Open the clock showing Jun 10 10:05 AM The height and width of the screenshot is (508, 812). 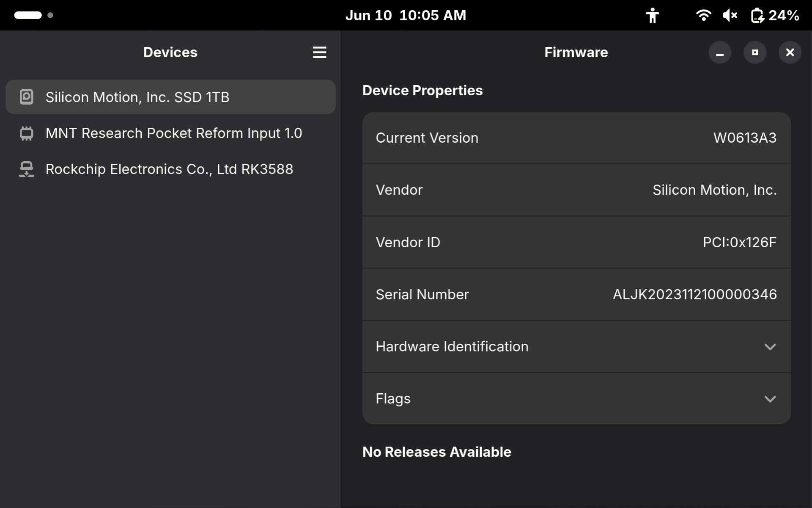(406, 15)
